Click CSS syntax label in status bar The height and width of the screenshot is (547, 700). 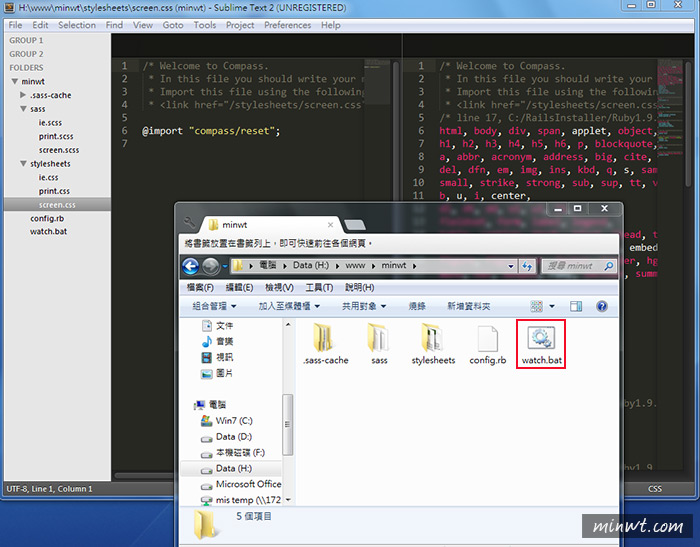(x=655, y=489)
